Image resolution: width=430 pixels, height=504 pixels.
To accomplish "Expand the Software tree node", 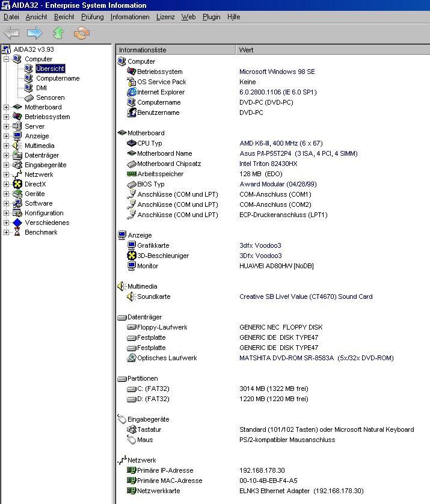I will point(6,203).
